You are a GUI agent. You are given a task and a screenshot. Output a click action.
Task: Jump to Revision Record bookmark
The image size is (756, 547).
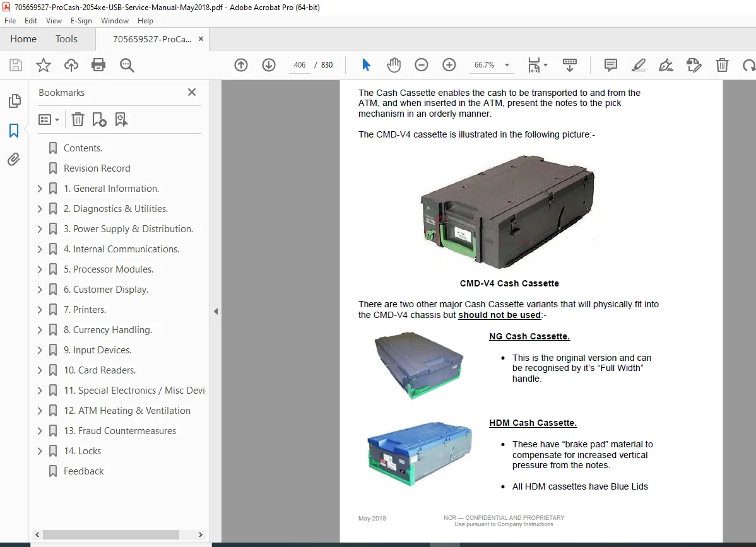tap(97, 168)
